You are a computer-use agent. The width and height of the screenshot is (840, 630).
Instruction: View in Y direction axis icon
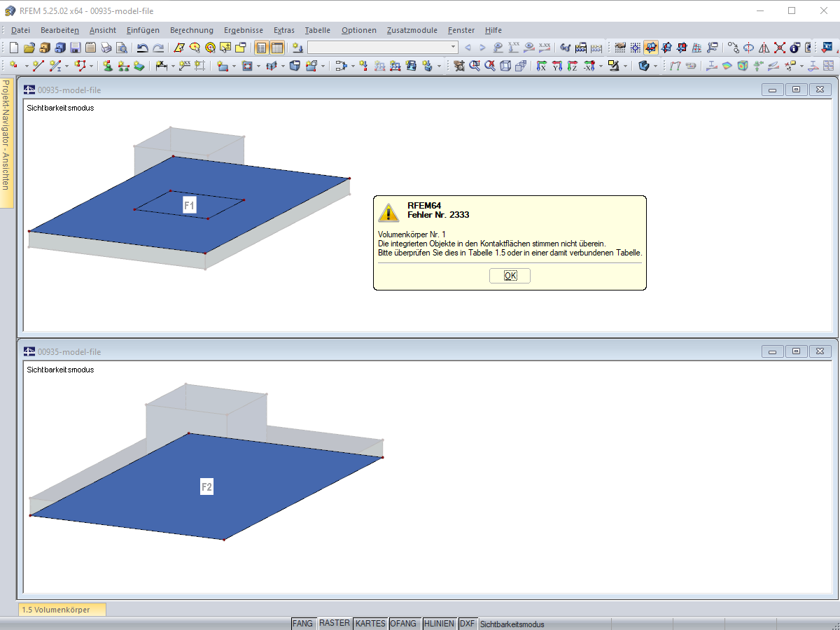click(x=556, y=66)
